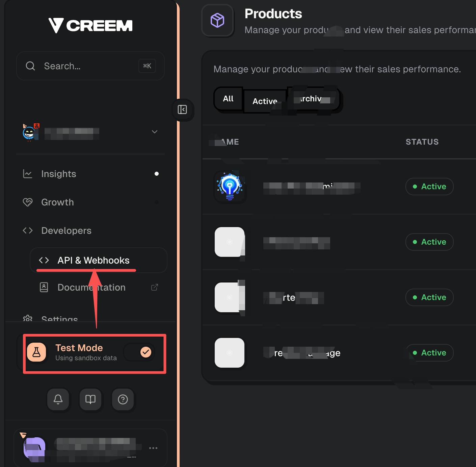The image size is (476, 467).
Task: Go to Insights section
Action: (x=59, y=174)
